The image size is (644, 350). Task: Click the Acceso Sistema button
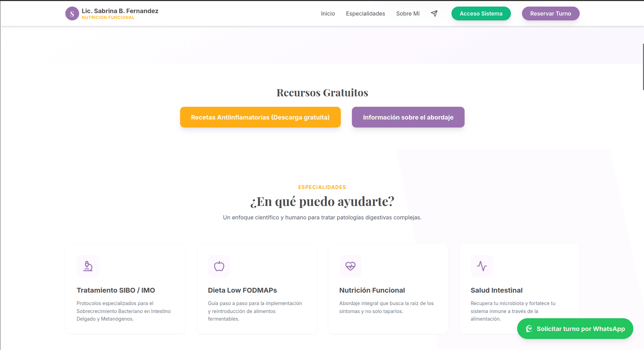pos(481,13)
